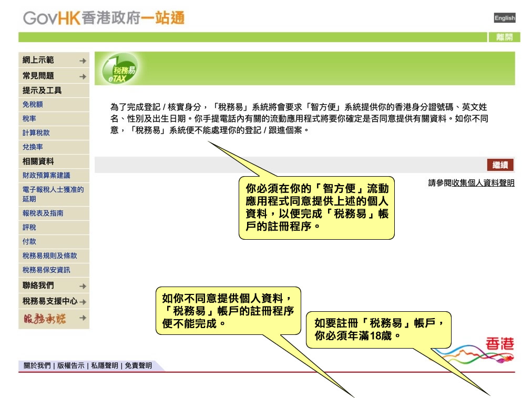
Task: Open the 收集個人資料聲明 link
Action: (483, 183)
